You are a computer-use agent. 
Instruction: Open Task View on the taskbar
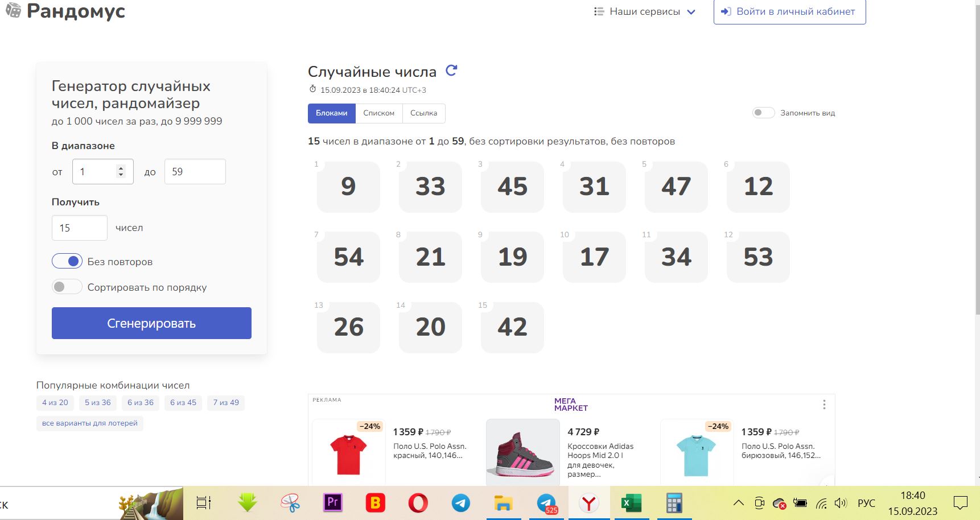(x=203, y=503)
